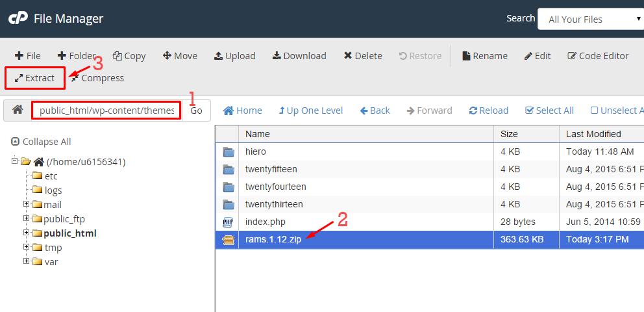Select the twentyfourteen folder name
Image resolution: width=644 pixels, height=312 pixels.
276,187
